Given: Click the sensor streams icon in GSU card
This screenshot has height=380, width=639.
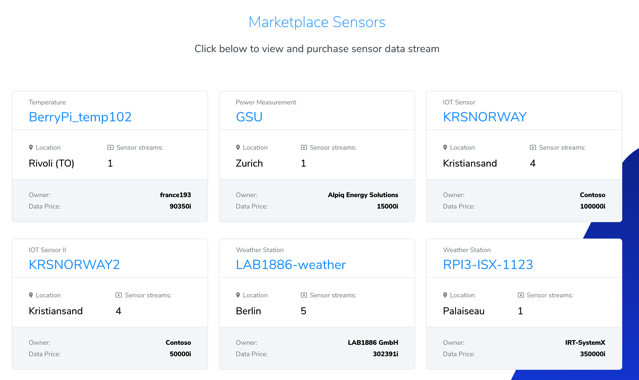Looking at the screenshot, I should pos(304,147).
